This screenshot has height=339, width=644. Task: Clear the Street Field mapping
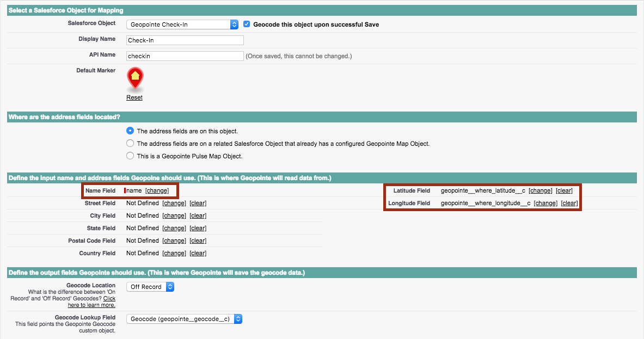click(x=198, y=203)
